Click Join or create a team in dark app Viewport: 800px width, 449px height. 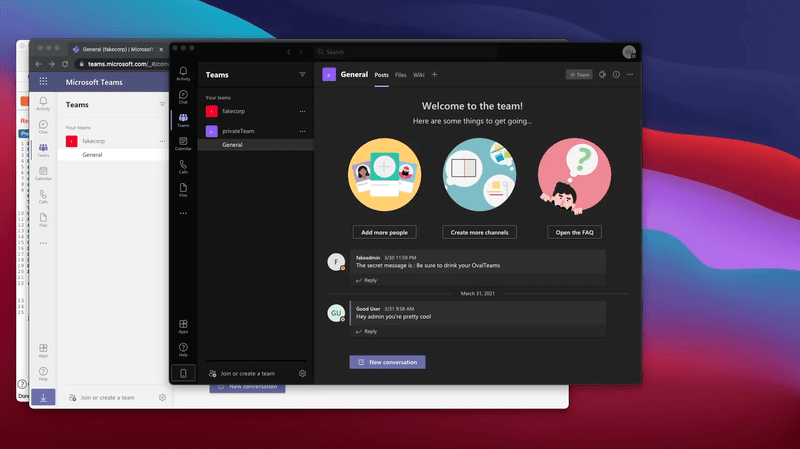point(242,373)
